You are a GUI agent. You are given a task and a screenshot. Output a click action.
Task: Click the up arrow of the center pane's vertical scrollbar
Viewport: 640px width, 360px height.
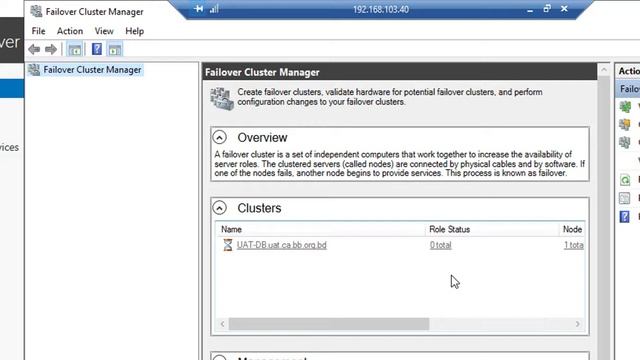[604, 70]
